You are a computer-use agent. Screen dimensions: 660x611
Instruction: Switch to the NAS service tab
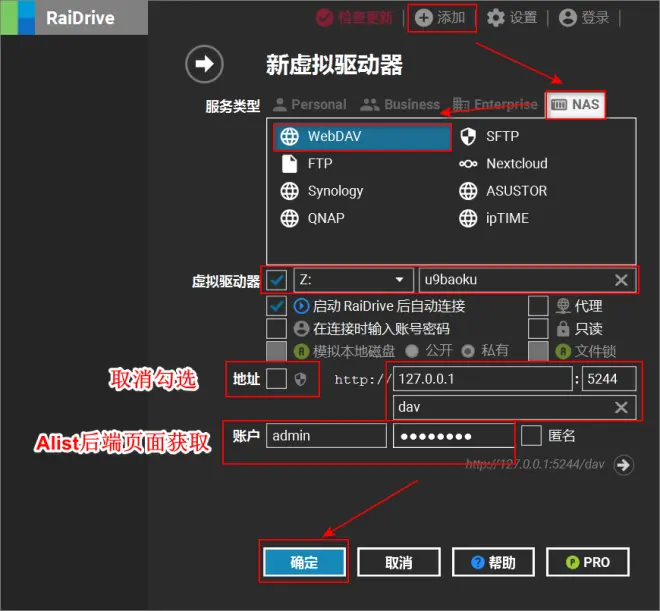pos(575,104)
